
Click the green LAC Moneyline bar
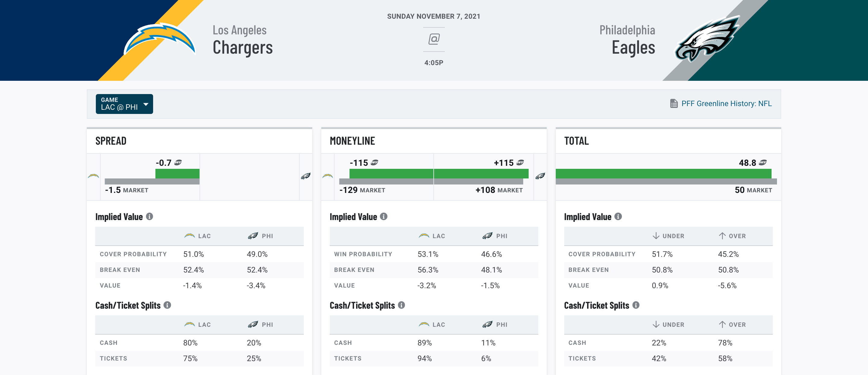(x=391, y=174)
